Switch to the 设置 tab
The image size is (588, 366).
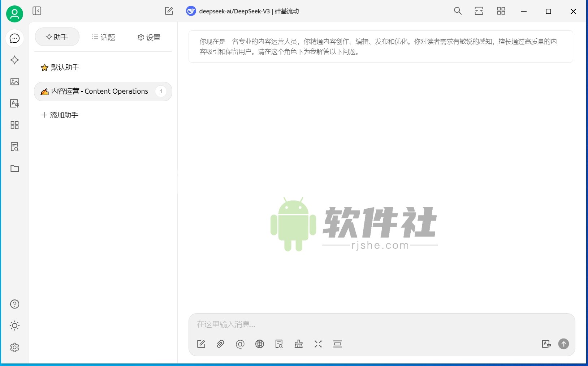pyautogui.click(x=148, y=37)
